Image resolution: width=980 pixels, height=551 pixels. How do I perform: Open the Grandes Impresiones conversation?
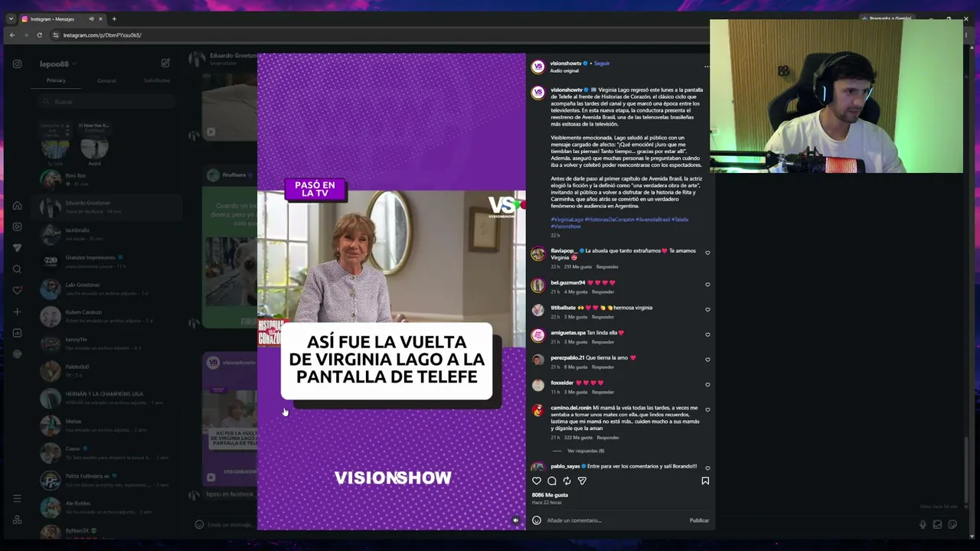(x=106, y=261)
